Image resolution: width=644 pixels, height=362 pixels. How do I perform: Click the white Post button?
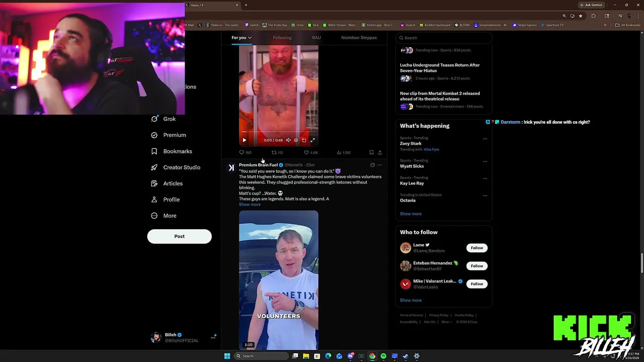pyautogui.click(x=180, y=236)
